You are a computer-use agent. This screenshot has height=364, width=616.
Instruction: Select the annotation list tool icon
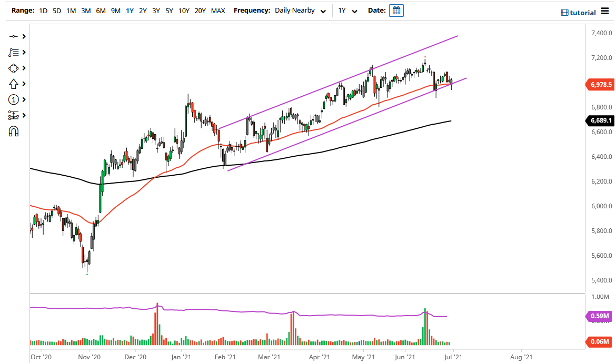pyautogui.click(x=13, y=52)
